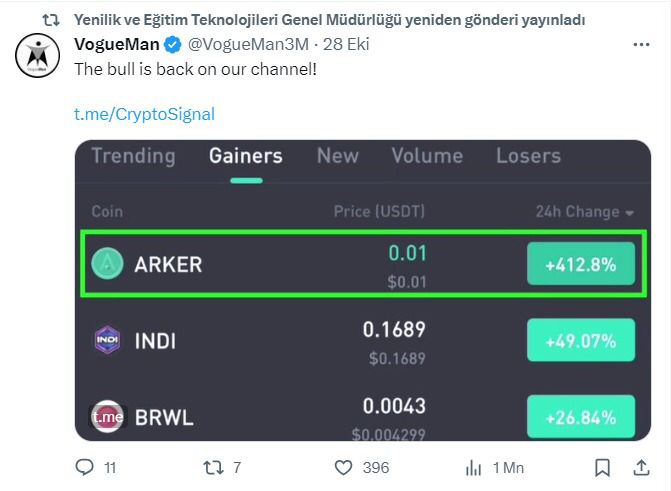Select the Gainers tab
This screenshot has height=491, width=671.
point(245,156)
